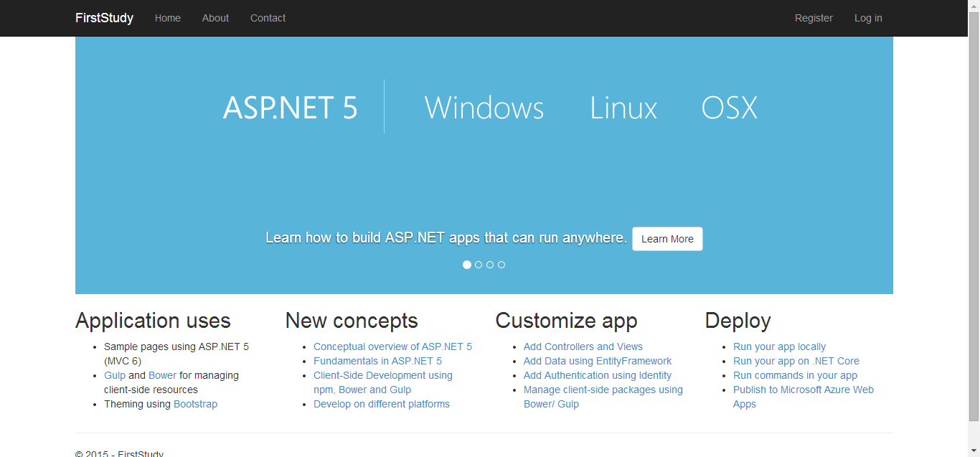This screenshot has width=980, height=457.
Task: Open Add Controllers and Views link
Action: pos(583,347)
